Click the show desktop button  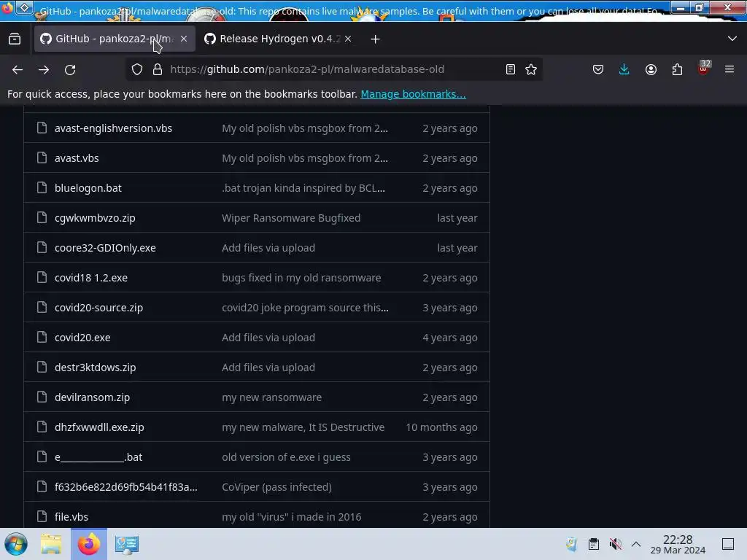coord(728,544)
